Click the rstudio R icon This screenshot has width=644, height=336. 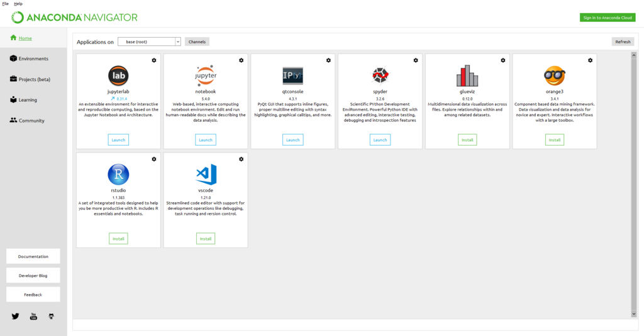coord(118,175)
